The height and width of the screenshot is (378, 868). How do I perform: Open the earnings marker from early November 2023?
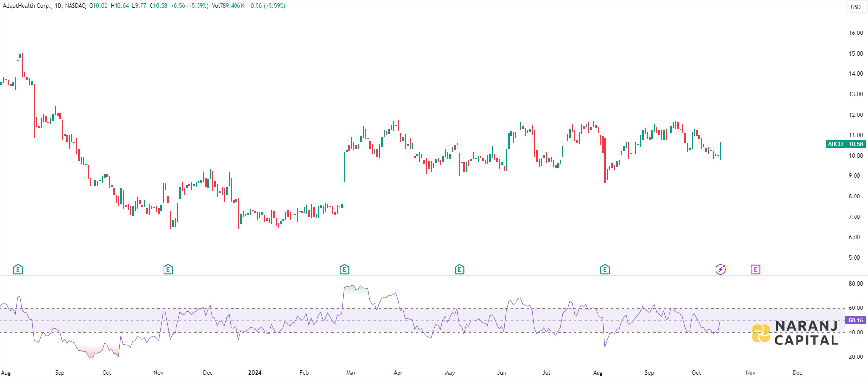(168, 270)
